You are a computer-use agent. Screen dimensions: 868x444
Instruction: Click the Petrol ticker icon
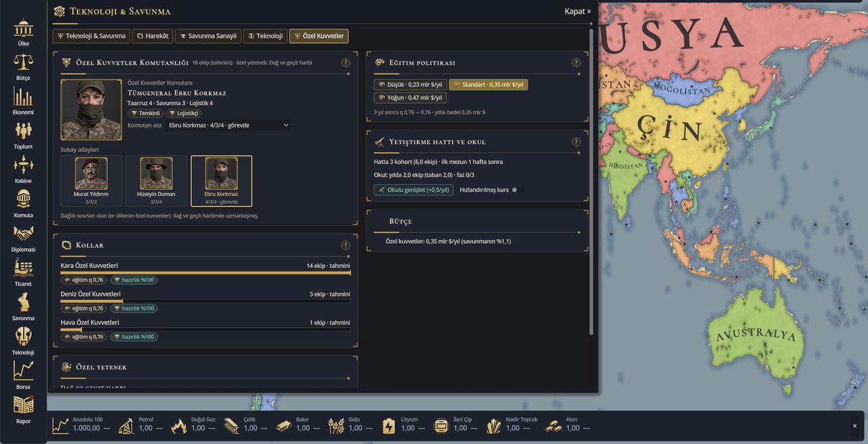coord(125,426)
